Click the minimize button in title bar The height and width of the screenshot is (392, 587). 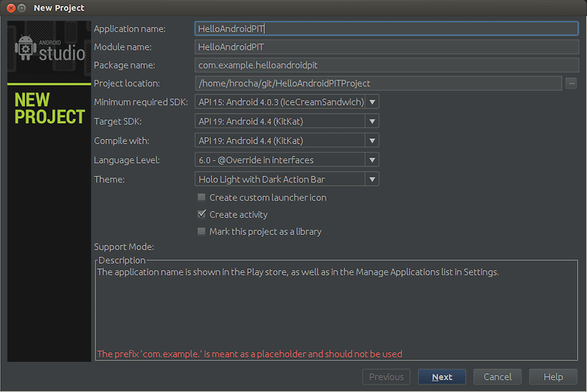(22, 8)
